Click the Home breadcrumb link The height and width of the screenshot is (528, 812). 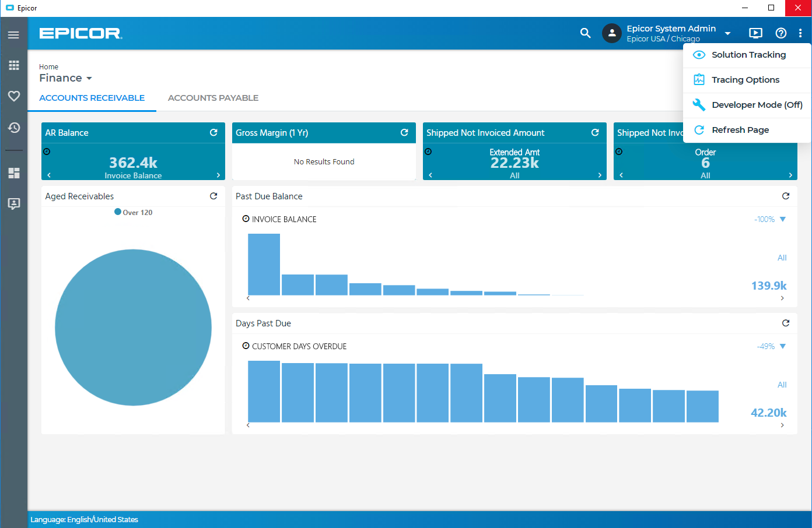click(x=48, y=67)
